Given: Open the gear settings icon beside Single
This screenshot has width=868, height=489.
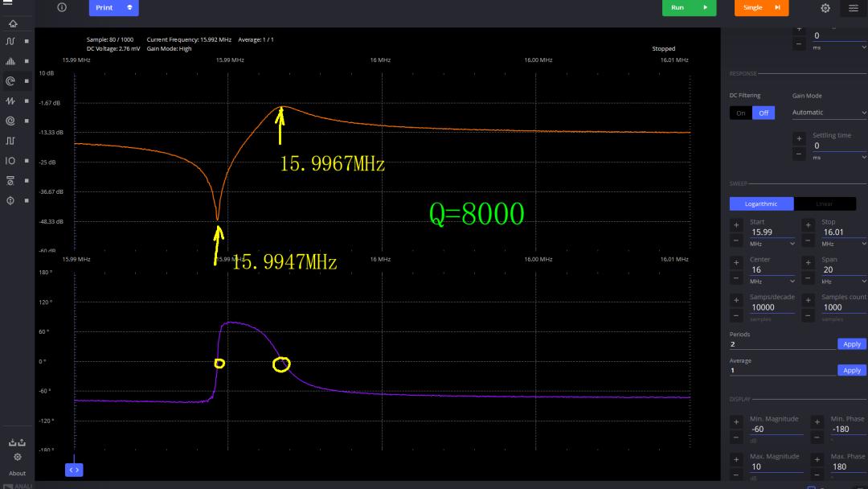Looking at the screenshot, I should [x=825, y=8].
